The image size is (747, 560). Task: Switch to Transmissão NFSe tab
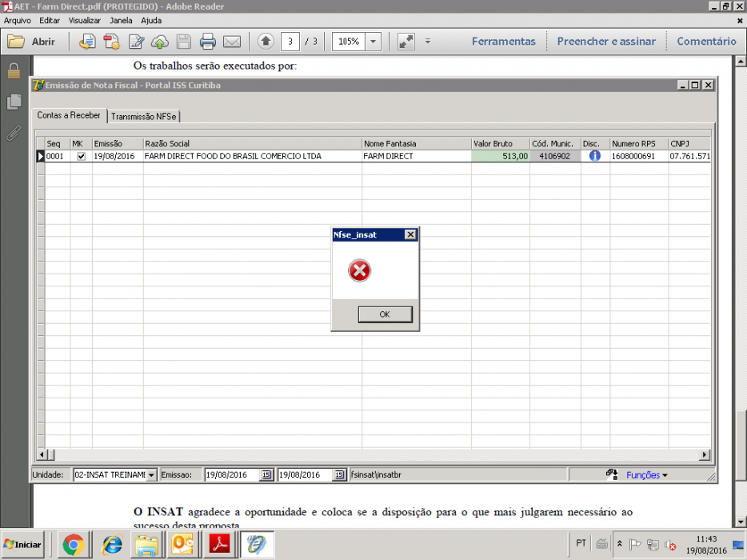point(143,116)
